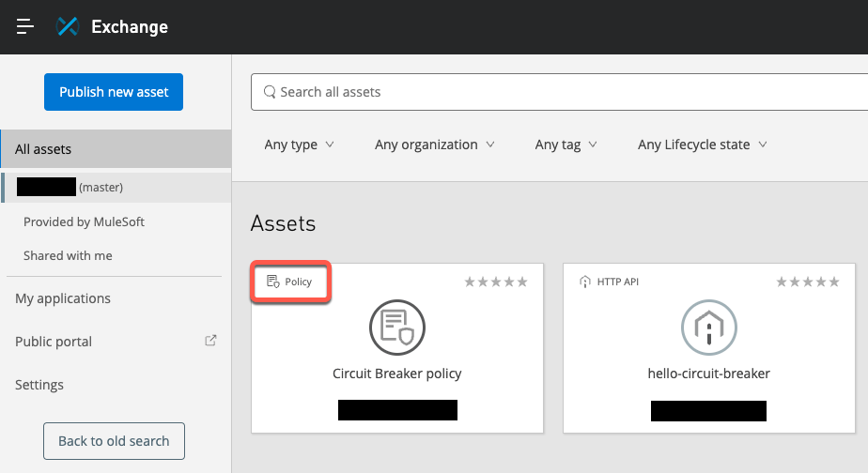Click the Policy label on the card
868x473 pixels.
tap(299, 282)
